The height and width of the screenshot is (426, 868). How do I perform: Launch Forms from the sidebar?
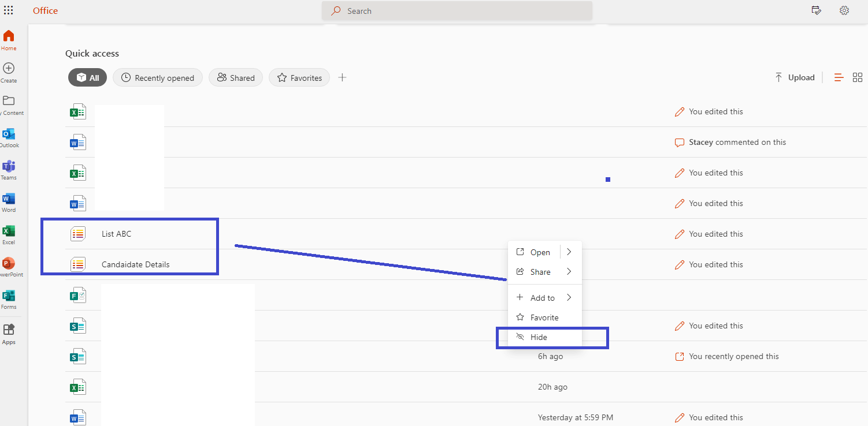pos(9,299)
